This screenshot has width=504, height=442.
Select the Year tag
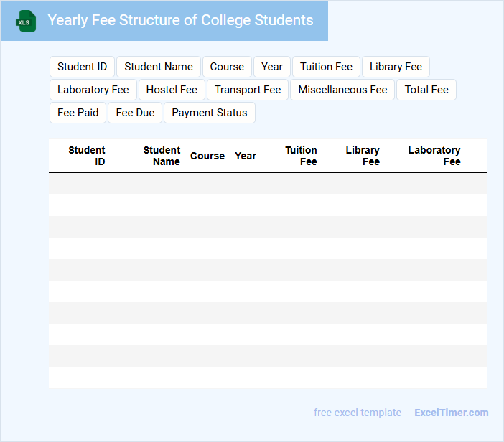point(272,67)
